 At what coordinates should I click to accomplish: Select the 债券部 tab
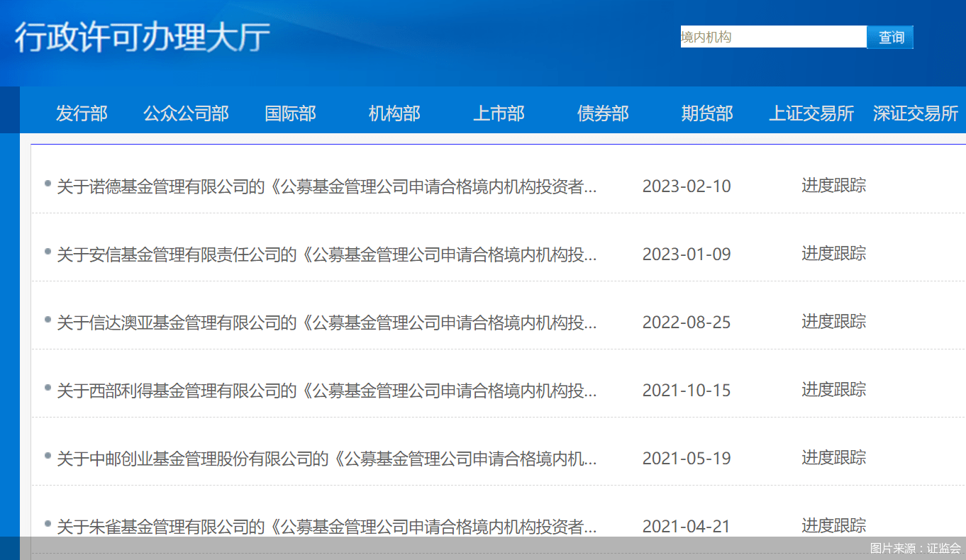coord(603,113)
